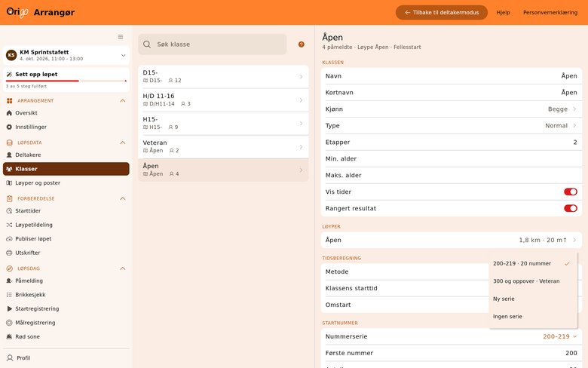Open the Profil link

coord(66,358)
